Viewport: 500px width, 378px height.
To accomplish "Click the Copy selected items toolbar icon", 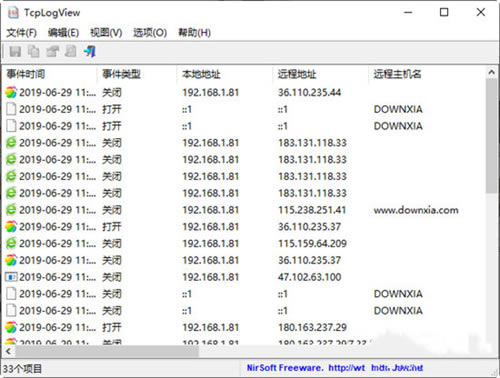I will tap(33, 51).
